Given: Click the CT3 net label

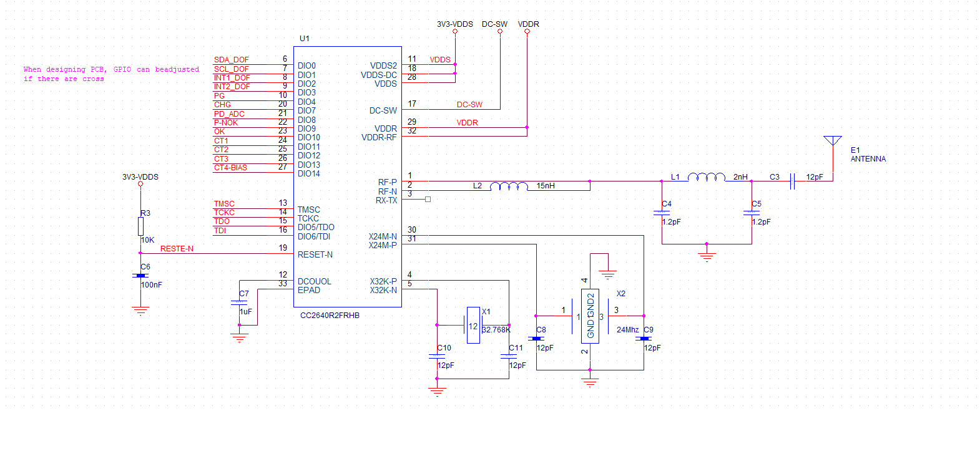Looking at the screenshot, I should point(222,159).
